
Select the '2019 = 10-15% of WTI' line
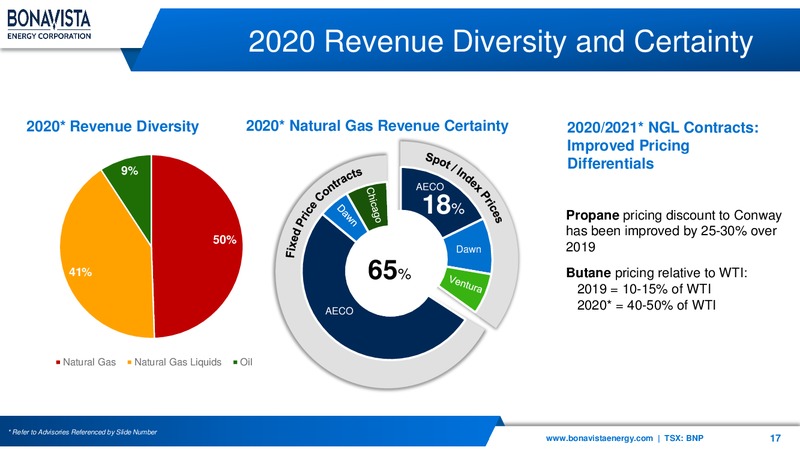(644, 289)
